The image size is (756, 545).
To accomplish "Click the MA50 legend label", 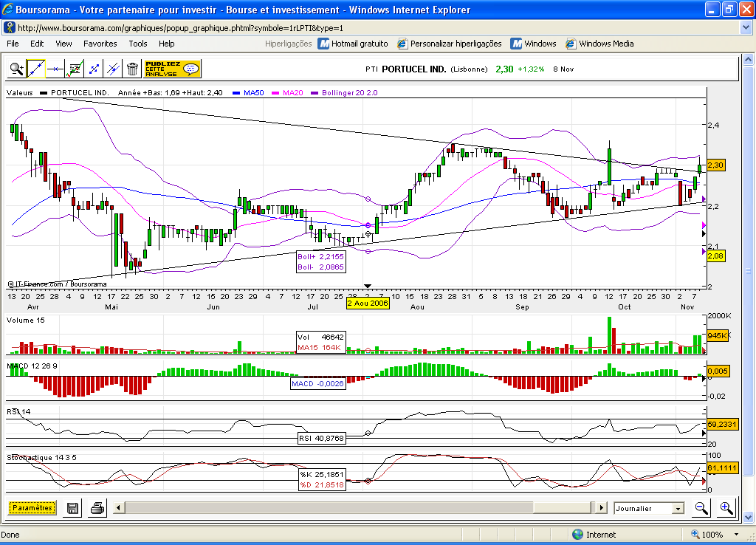I will pos(254,92).
